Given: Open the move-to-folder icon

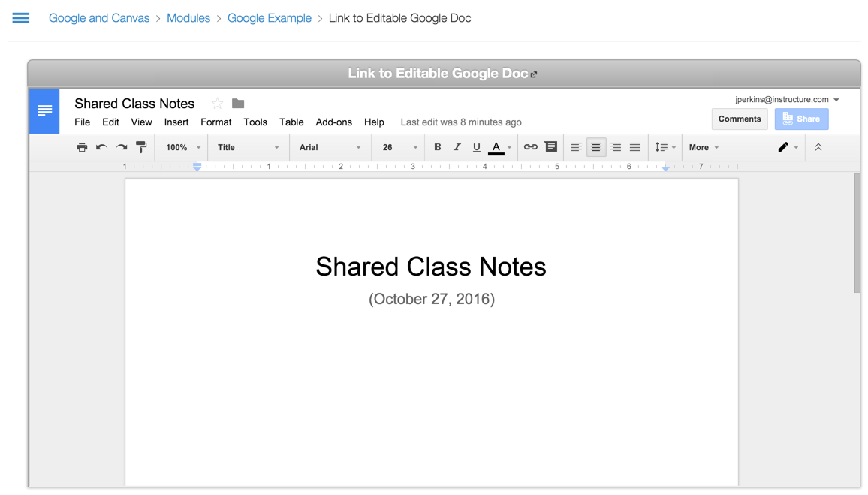Looking at the screenshot, I should pos(238,104).
